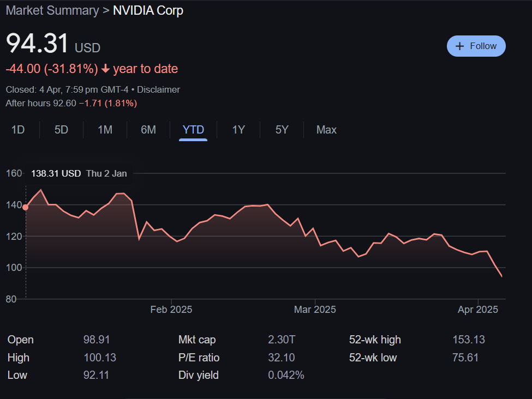The height and width of the screenshot is (399, 532).
Task: Click the 52-wk high value 153.13
Action: (x=469, y=340)
